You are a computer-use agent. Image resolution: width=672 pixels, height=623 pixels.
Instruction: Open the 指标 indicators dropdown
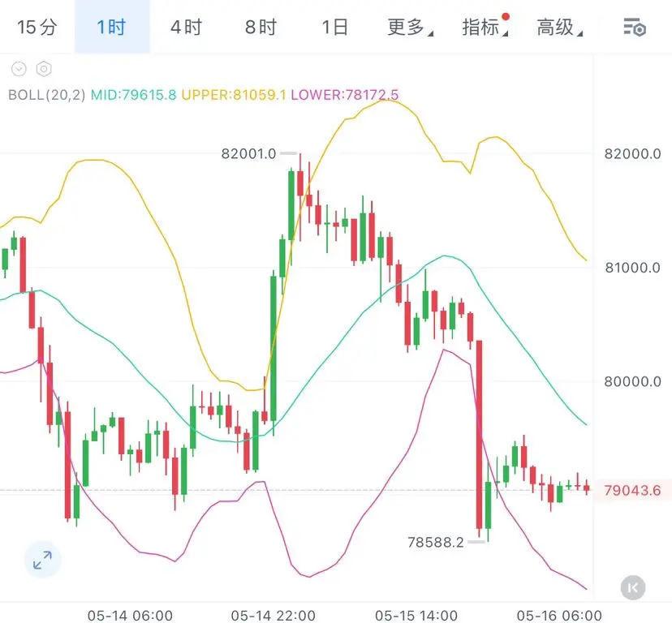tap(485, 27)
